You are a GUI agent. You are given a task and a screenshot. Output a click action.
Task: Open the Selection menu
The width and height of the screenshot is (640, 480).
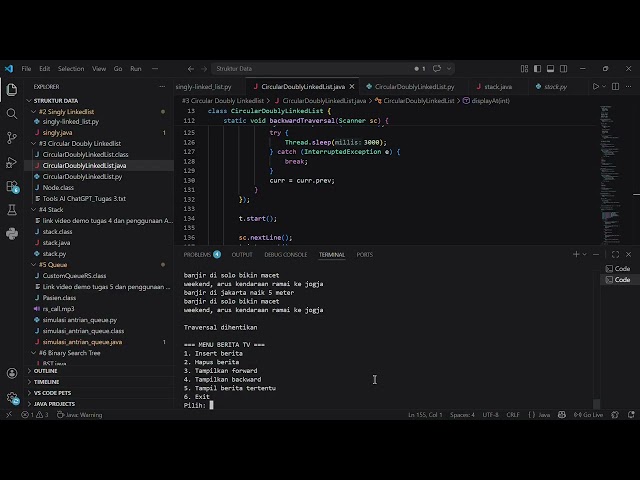pos(71,69)
